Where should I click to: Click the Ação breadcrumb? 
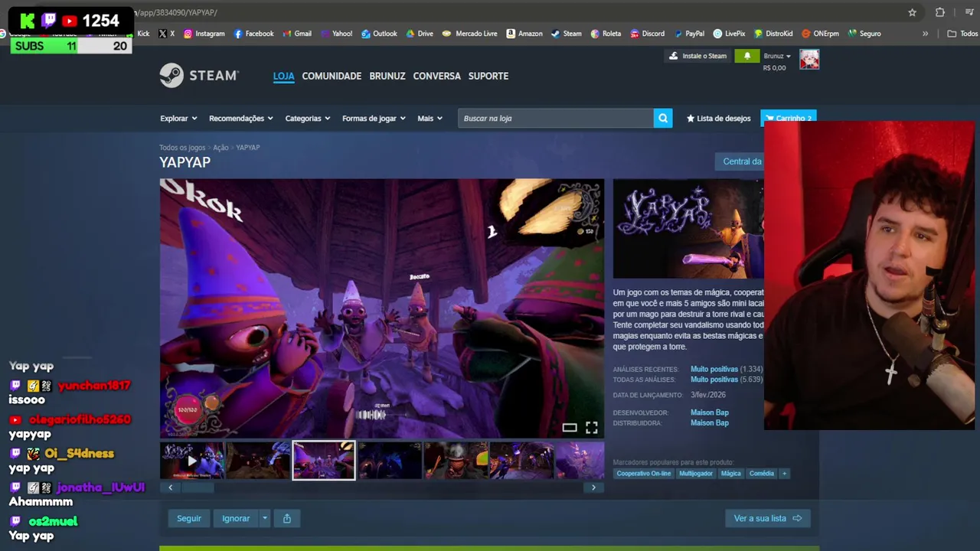tap(220, 147)
